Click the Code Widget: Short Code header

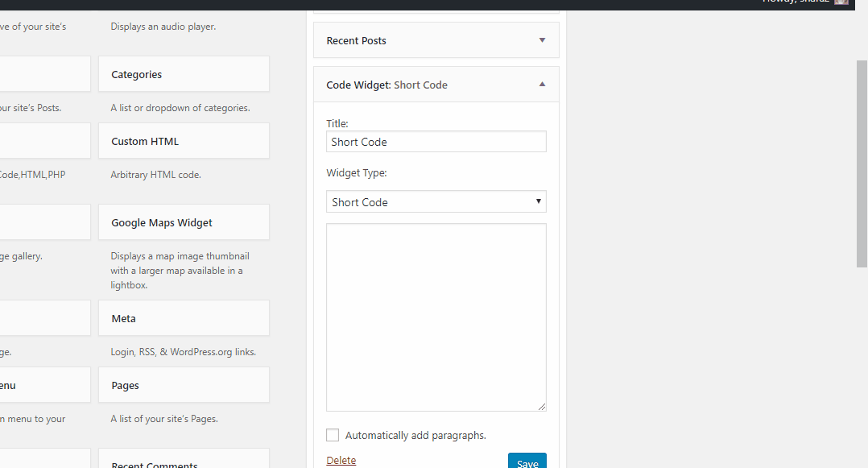[x=436, y=85]
